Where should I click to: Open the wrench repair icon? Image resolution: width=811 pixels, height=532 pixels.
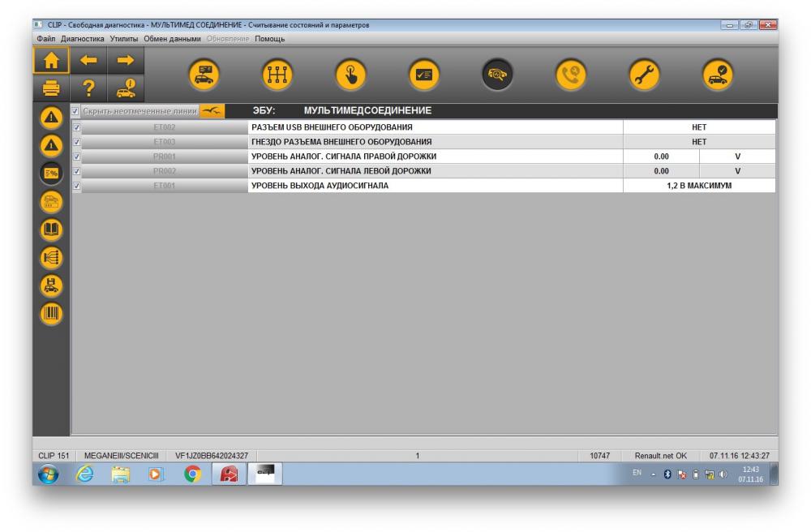pos(645,75)
